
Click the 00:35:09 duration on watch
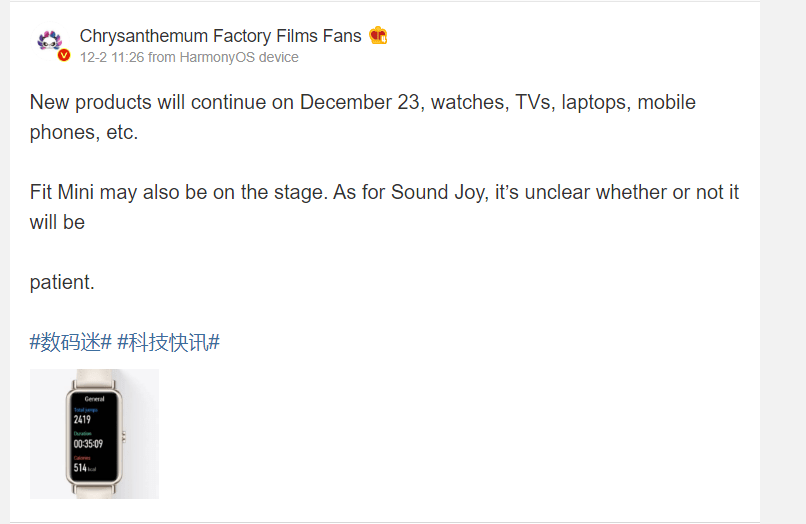88,444
